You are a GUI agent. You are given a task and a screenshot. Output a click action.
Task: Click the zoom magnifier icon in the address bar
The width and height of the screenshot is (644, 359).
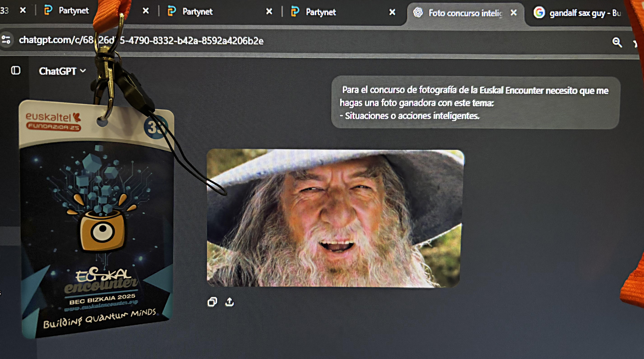[617, 42]
